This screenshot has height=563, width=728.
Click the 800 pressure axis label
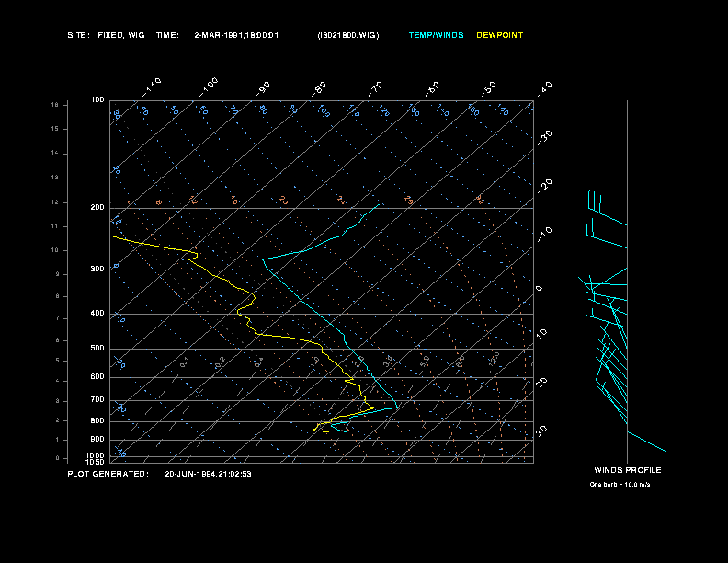(97, 420)
